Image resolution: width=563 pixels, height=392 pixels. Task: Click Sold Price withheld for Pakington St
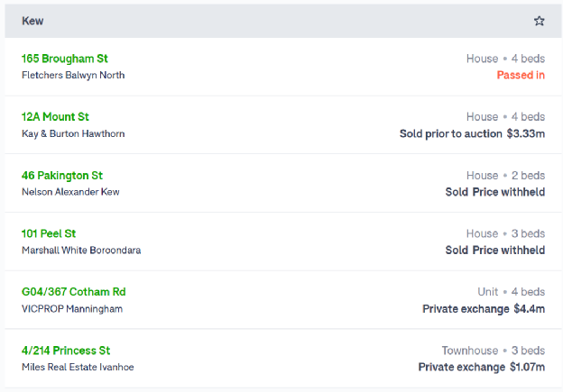[x=495, y=192]
